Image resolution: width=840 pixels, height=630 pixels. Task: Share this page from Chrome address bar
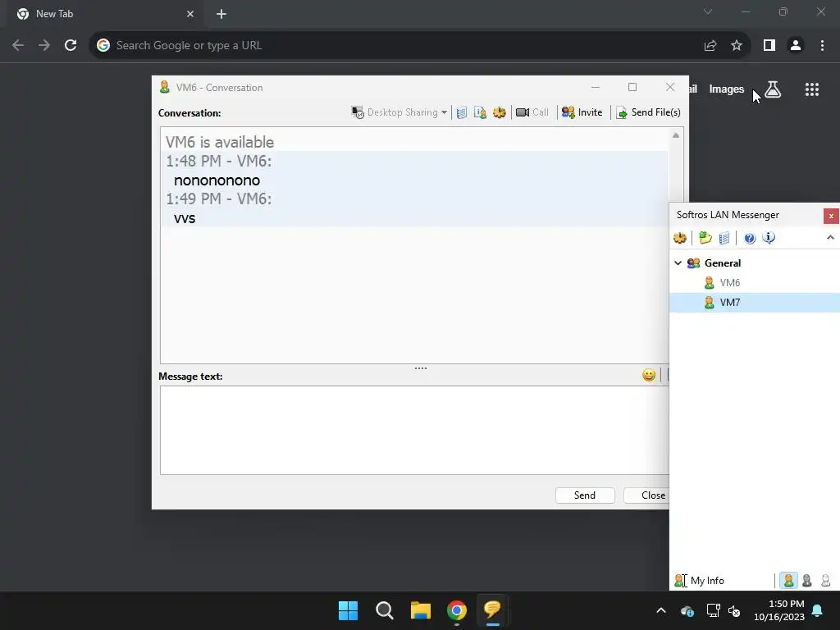710,46
